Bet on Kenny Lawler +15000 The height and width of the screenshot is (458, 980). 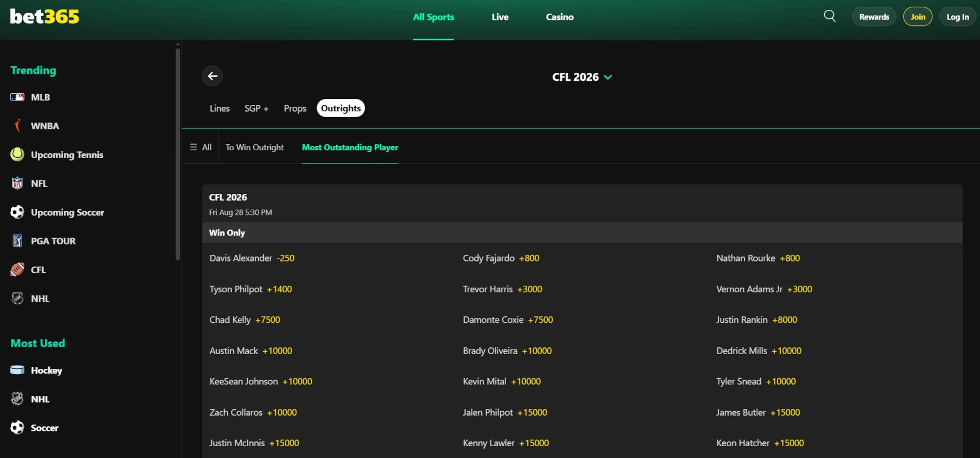coord(506,443)
